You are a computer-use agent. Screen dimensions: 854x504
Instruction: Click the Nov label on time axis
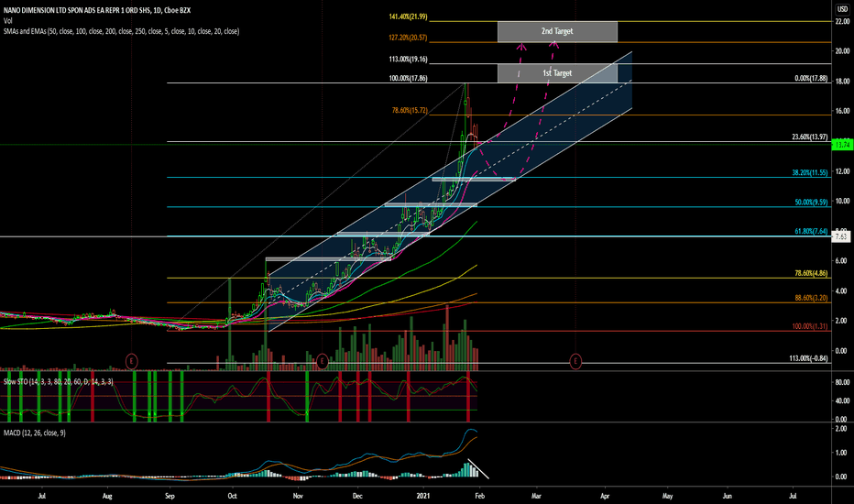point(298,497)
